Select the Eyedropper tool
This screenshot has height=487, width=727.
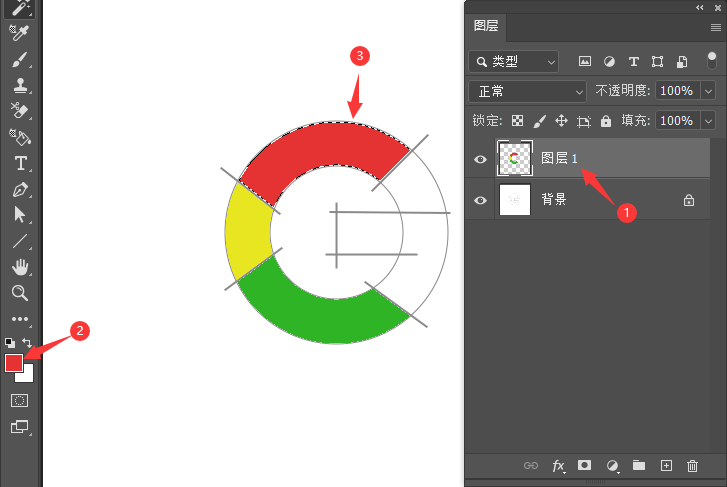(19, 33)
